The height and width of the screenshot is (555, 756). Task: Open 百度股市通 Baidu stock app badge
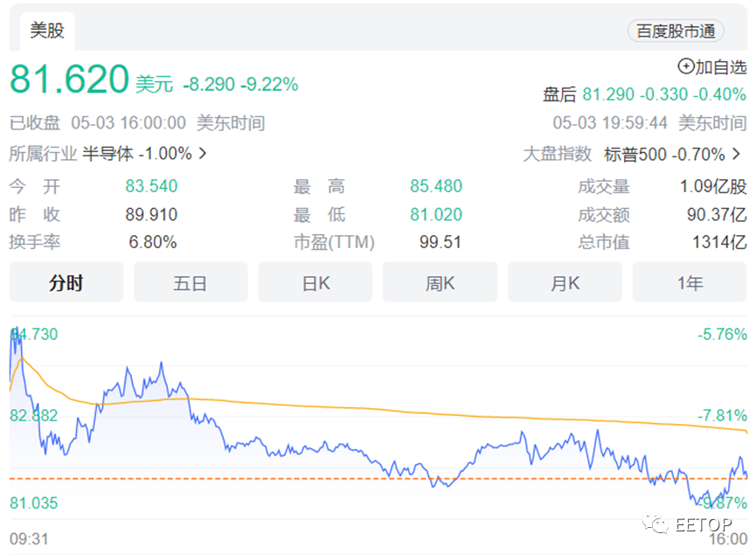[x=675, y=31]
